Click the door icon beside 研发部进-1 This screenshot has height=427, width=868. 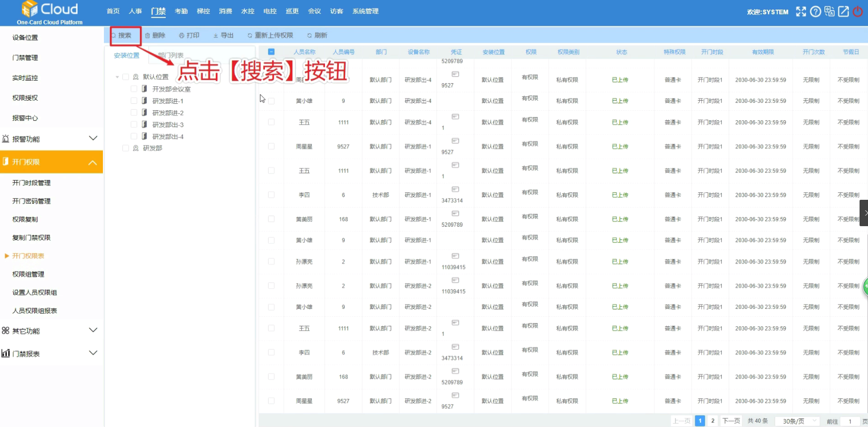145,101
